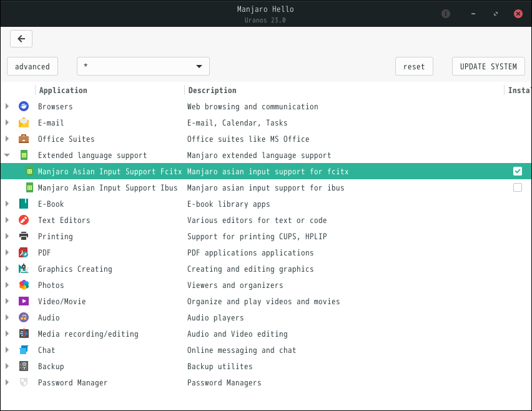This screenshot has height=411, width=532.
Task: Click the Photos category icon
Action: (24, 285)
